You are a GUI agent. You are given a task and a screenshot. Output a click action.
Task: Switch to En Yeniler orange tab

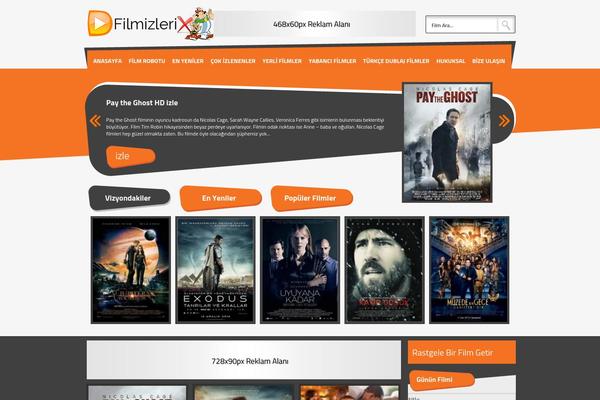[220, 198]
